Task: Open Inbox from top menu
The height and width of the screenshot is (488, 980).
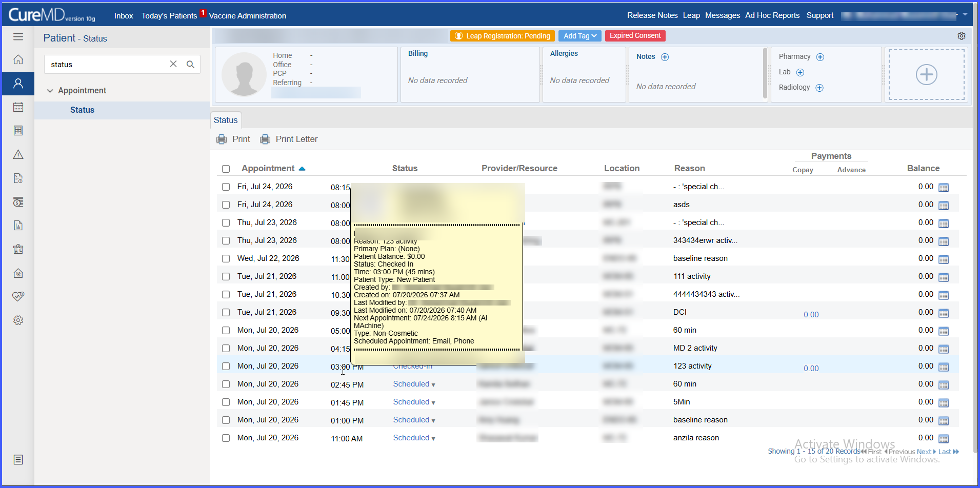Action: tap(124, 16)
